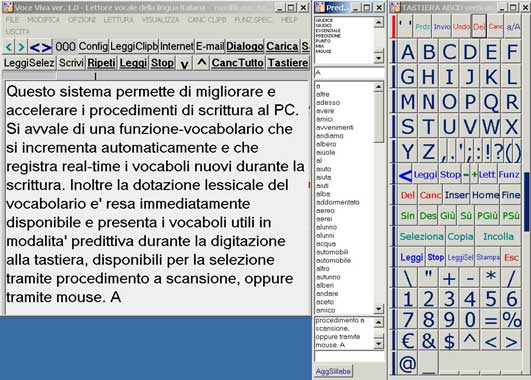Click down arrow of word list scrollbar

coord(379,309)
